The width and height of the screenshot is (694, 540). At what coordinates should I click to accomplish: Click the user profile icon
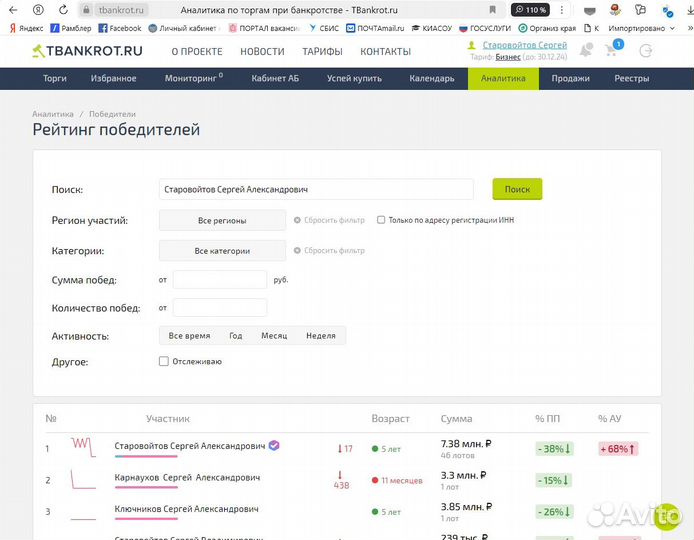click(x=472, y=45)
